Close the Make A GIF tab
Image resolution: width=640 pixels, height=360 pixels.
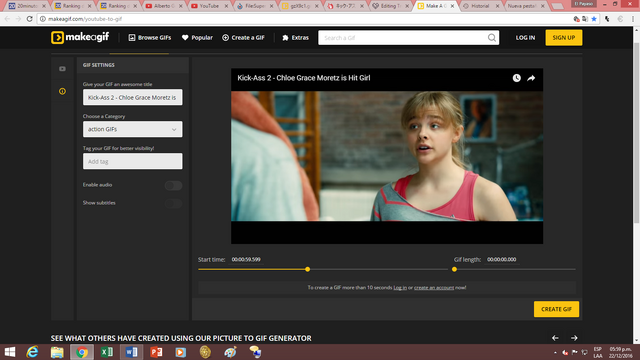(x=452, y=6)
